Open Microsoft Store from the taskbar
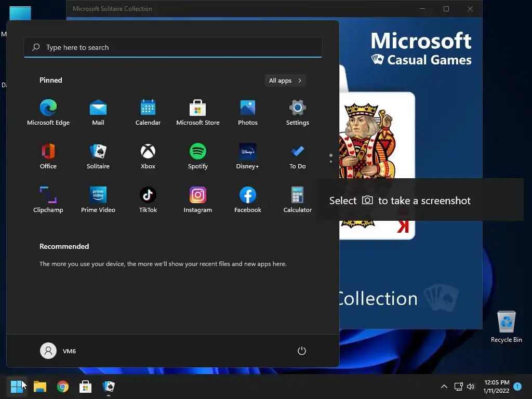This screenshot has width=532, height=399. pos(86,387)
